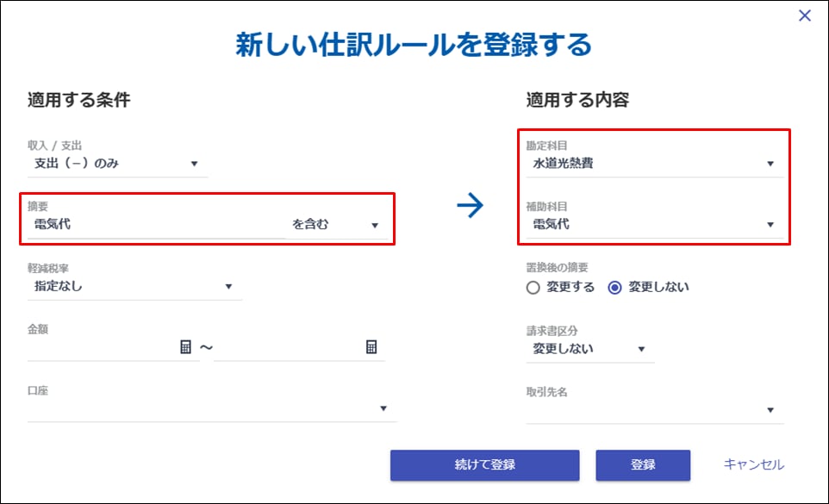This screenshot has height=504, width=829.
Task: Click the blue arrow between the panels
Action: (x=471, y=207)
